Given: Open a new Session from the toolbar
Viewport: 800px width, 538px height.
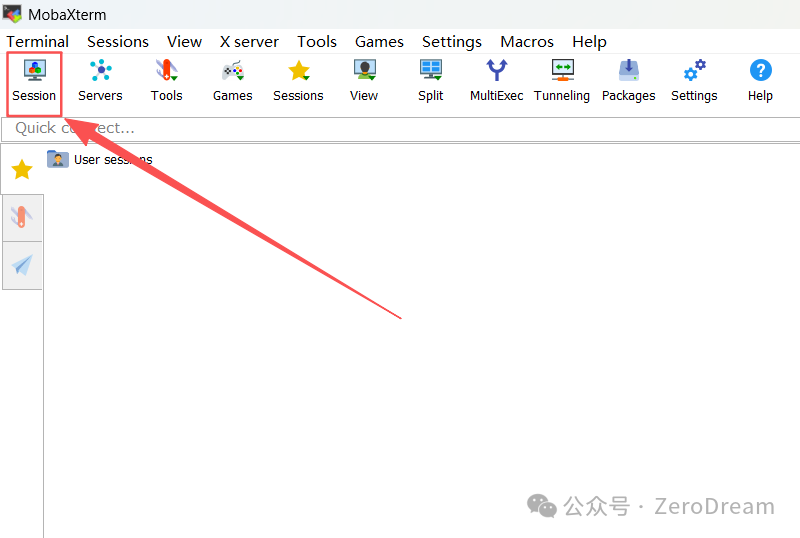Looking at the screenshot, I should [34, 82].
